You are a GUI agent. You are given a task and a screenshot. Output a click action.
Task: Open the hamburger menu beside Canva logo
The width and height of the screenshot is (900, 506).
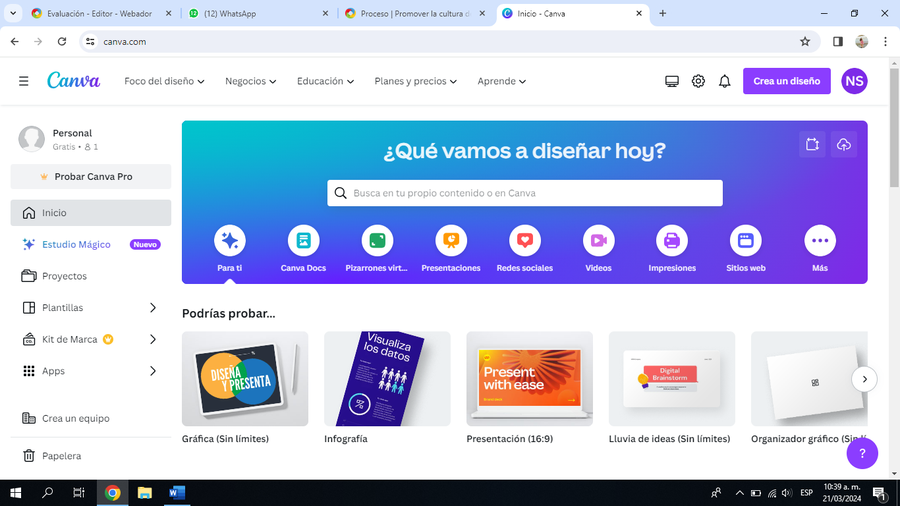coord(24,81)
